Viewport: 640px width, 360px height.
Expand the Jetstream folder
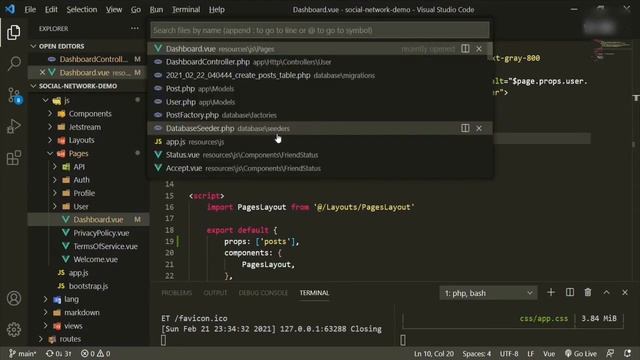50,127
